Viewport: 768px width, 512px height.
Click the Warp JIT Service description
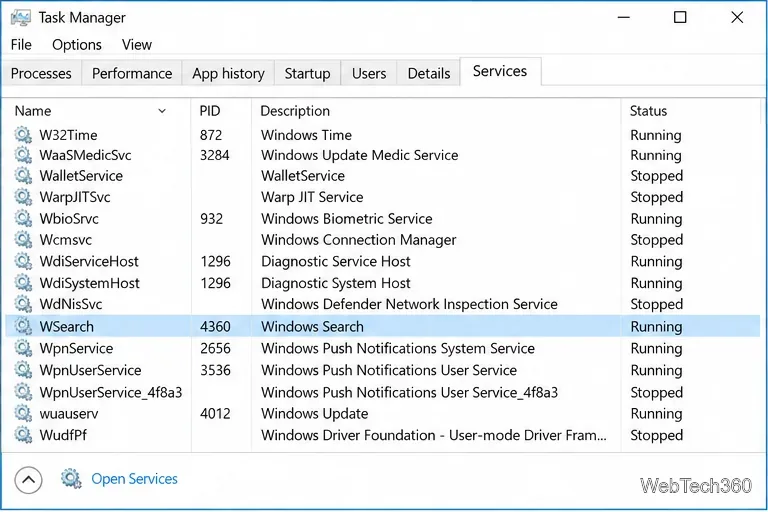[312, 197]
